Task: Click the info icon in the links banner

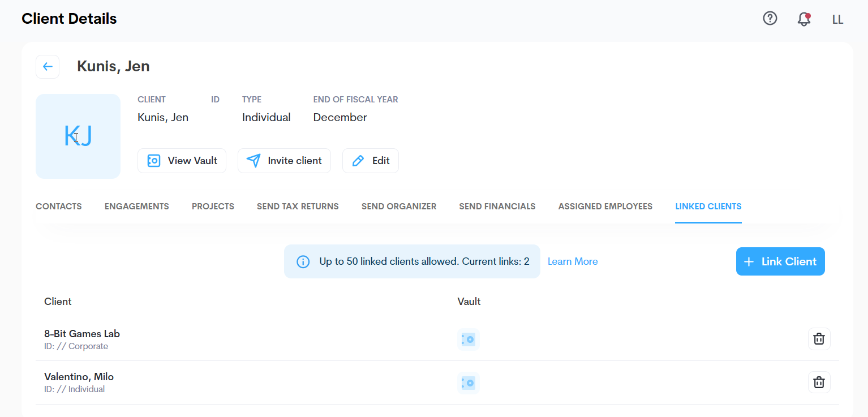Action: [303, 261]
